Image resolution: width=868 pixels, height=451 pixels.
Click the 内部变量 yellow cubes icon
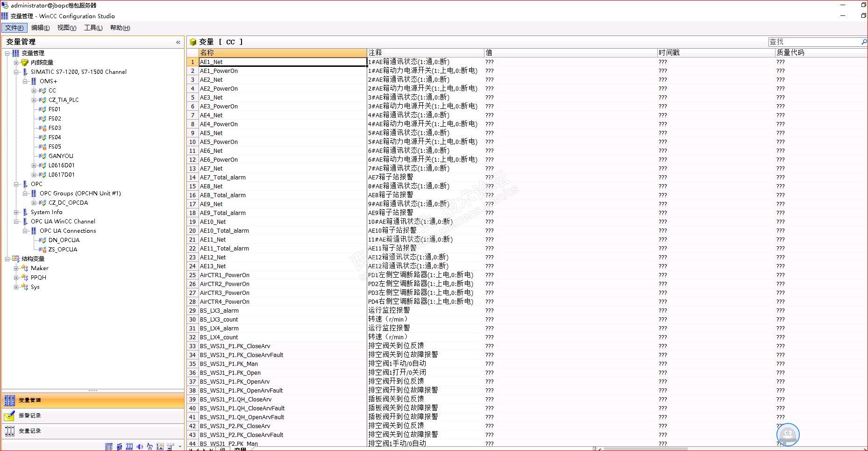coord(25,63)
